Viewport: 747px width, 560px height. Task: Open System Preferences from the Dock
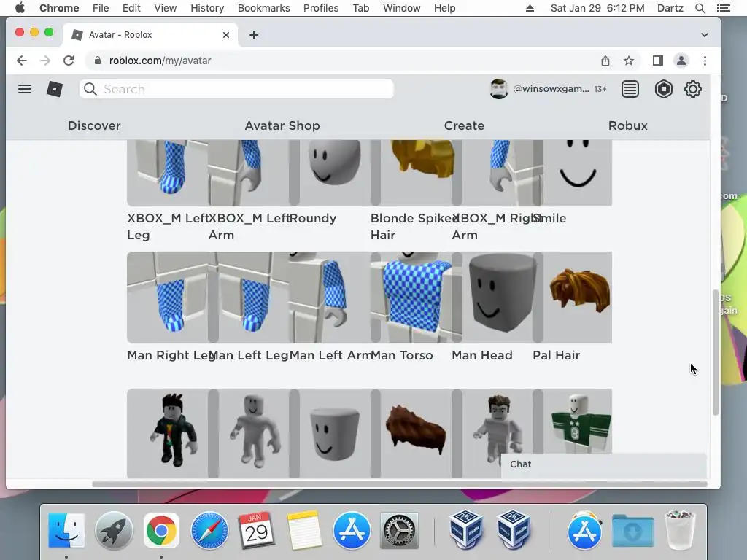[x=399, y=530]
